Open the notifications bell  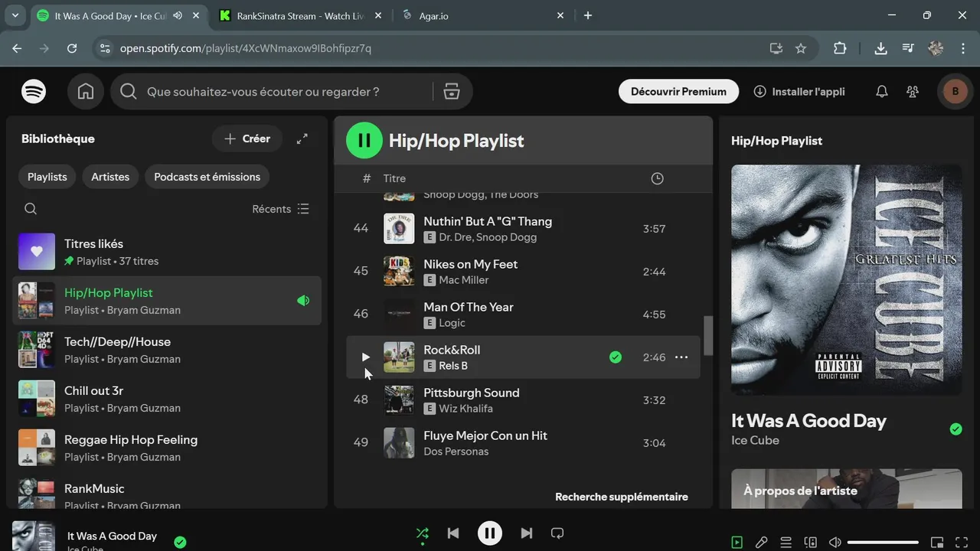pyautogui.click(x=882, y=92)
